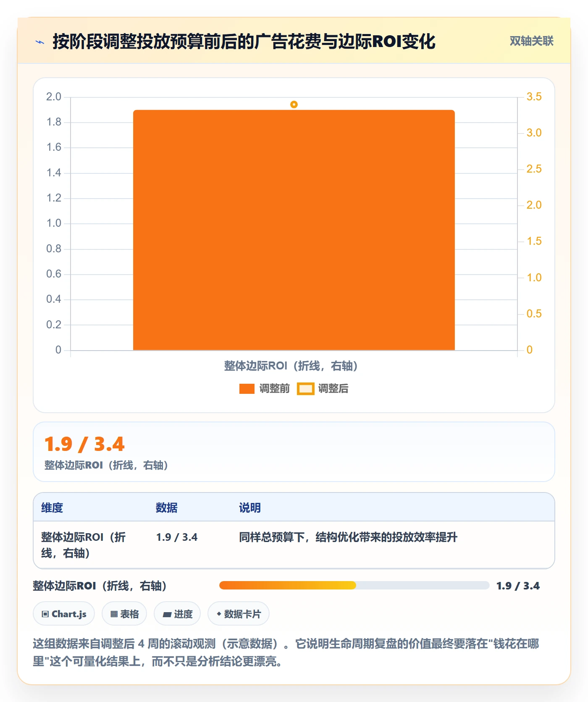Click the 同样总预算下 description cell
588x702 pixels.
(x=348, y=537)
